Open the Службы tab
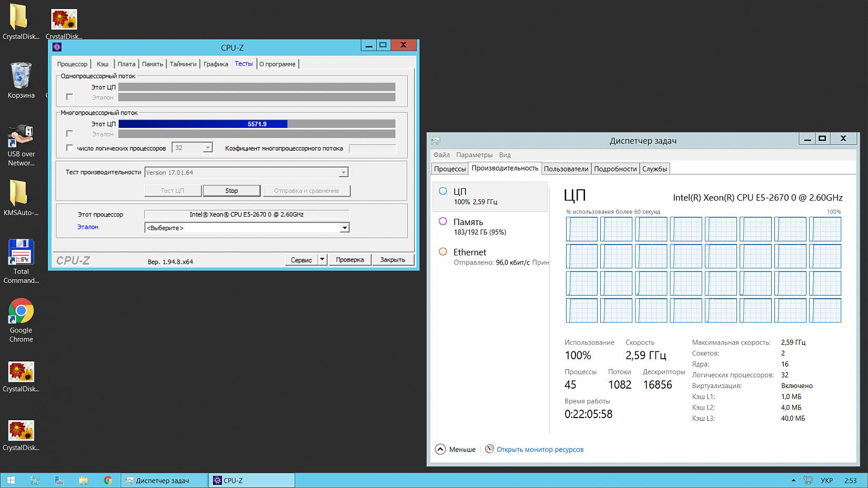 (655, 169)
